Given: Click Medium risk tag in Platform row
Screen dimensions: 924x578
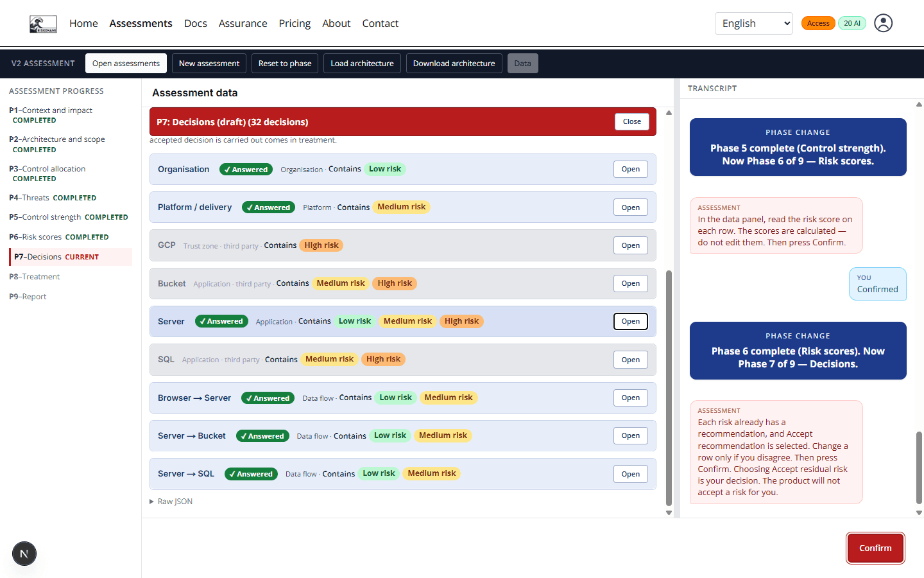Looking at the screenshot, I should 402,207.
